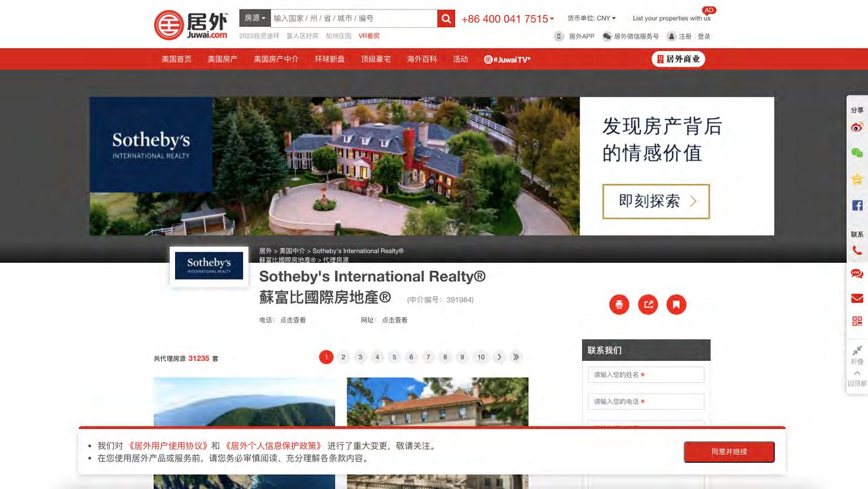868x489 pixels.
Task: Click the 富人区好房 suggestion link
Action: (302, 36)
